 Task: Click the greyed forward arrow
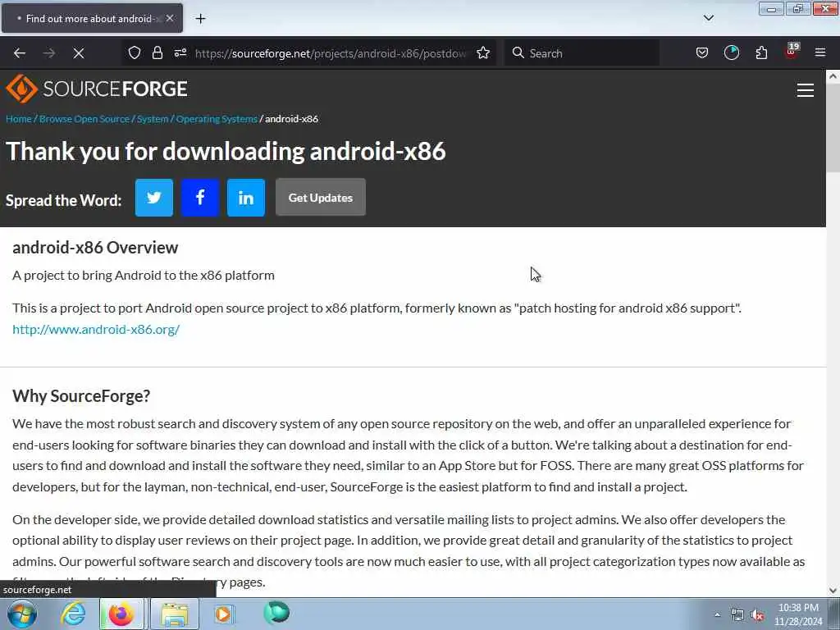click(x=49, y=53)
